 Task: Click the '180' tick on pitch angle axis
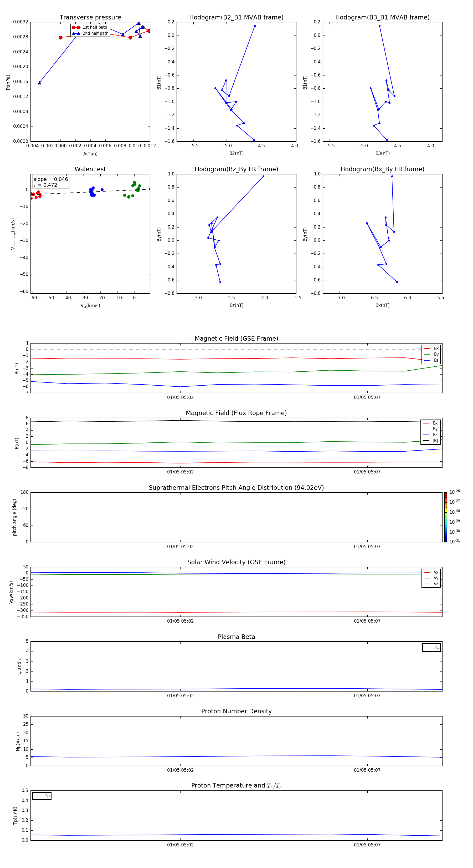click(x=25, y=492)
